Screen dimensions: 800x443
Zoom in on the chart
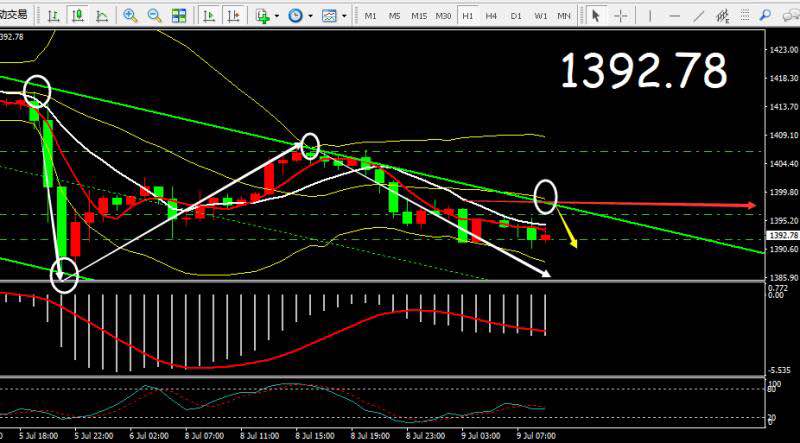pyautogui.click(x=130, y=16)
